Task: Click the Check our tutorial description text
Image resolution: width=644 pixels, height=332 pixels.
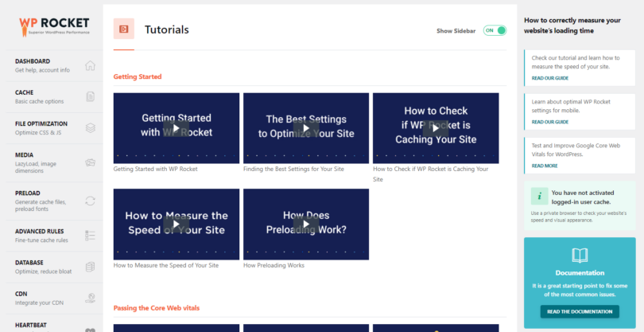Action: click(576, 62)
